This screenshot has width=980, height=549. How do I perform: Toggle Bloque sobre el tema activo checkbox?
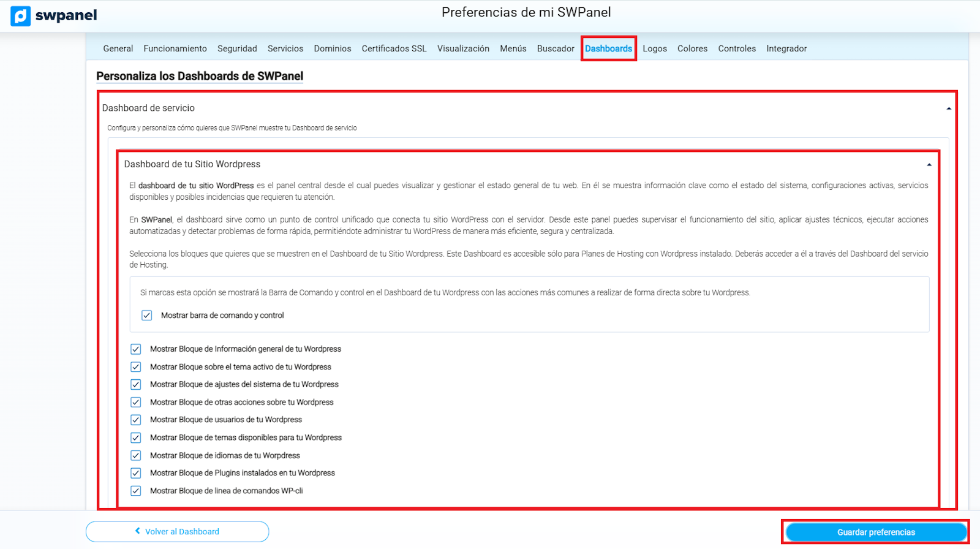pyautogui.click(x=136, y=367)
